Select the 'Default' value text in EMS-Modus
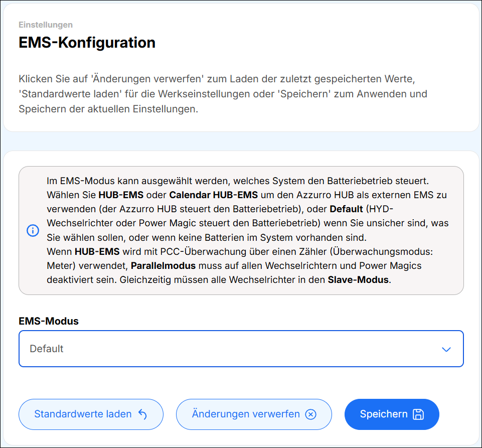Screen dimensions: 482x448 [47, 349]
